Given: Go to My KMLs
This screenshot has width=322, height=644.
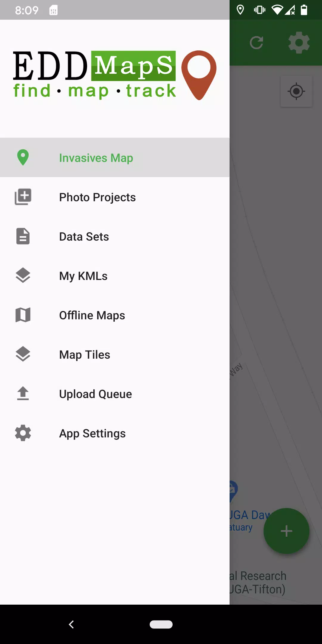Looking at the screenshot, I should coord(115,275).
